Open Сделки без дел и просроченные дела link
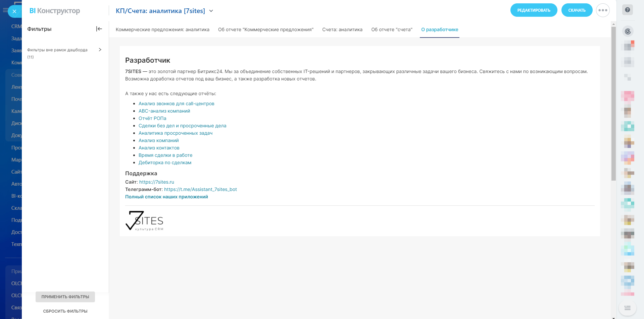 point(183,126)
